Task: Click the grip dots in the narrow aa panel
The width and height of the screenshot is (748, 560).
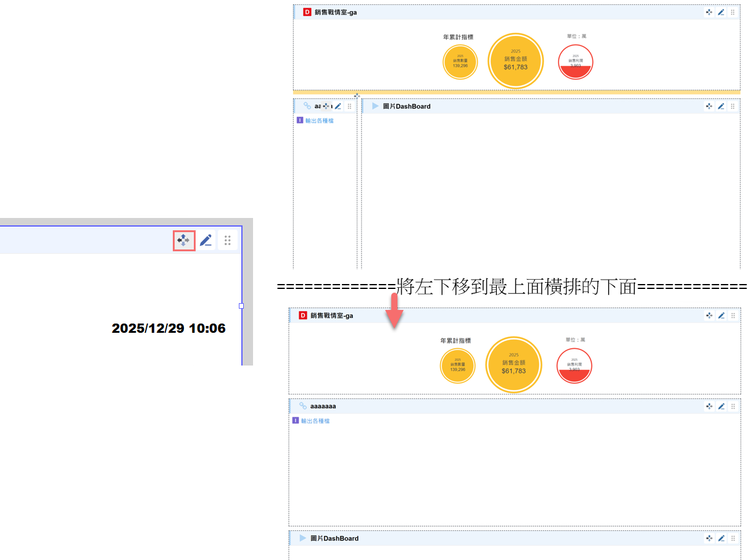Action: pos(349,106)
